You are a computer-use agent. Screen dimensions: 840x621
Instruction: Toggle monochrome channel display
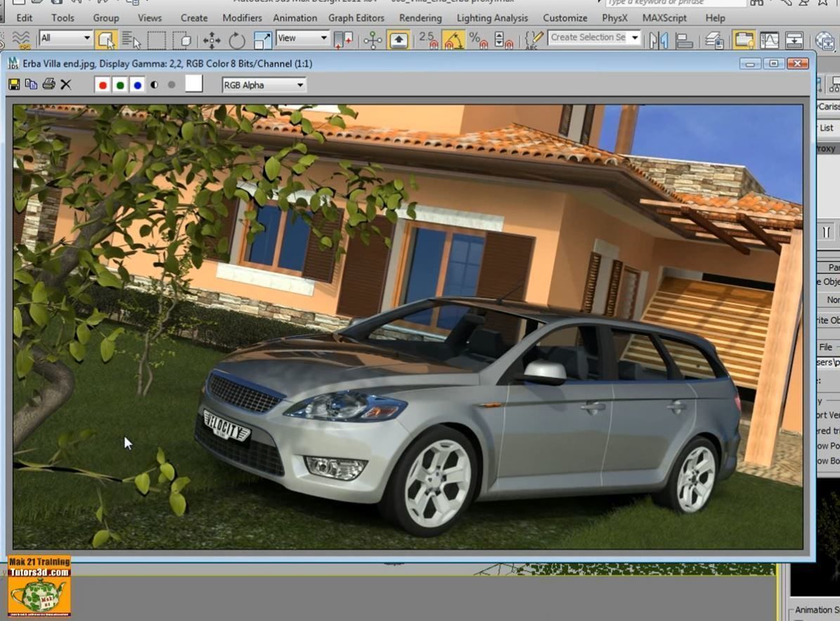[x=154, y=84]
